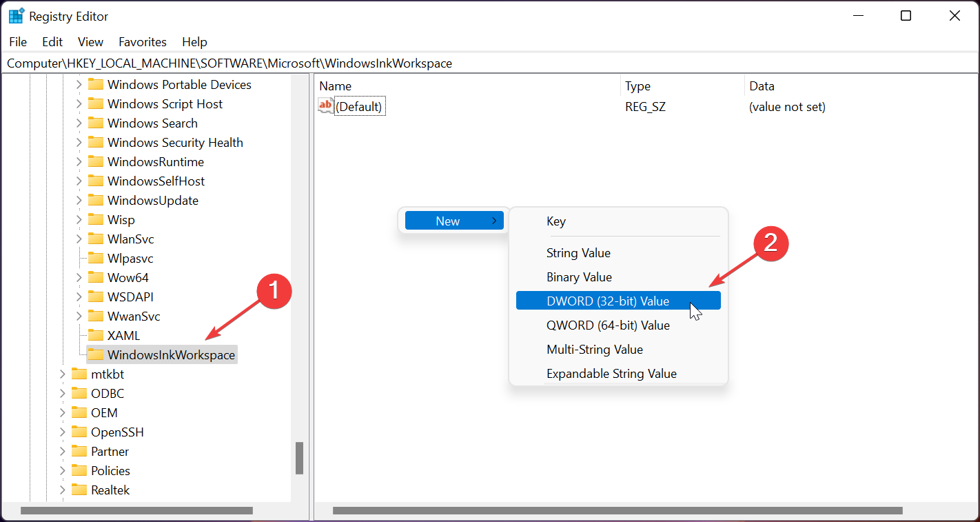980x522 pixels.
Task: Click the WSDAPI folder icon
Action: click(x=96, y=297)
